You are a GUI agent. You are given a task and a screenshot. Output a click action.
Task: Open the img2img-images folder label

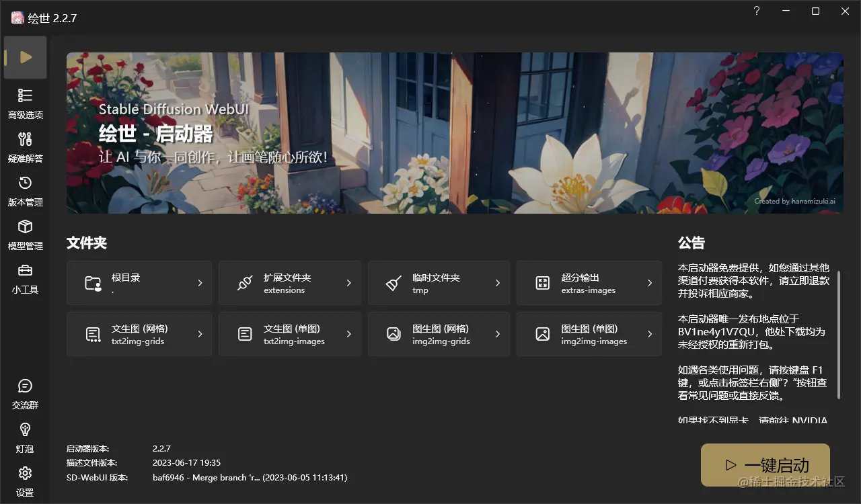pyautogui.click(x=594, y=341)
